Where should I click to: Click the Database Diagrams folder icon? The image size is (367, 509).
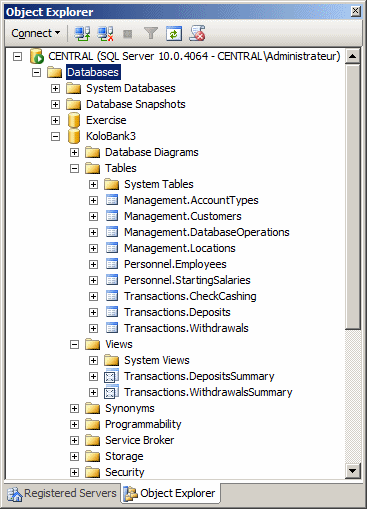pyautogui.click(x=92, y=152)
